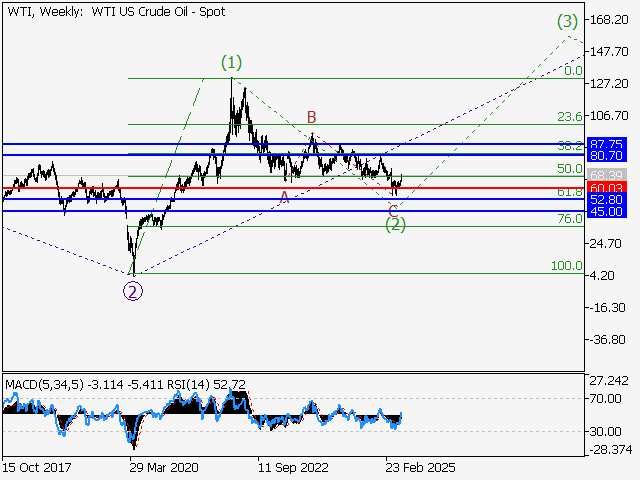Click the 23.6 Fibonacci level label

pyautogui.click(x=570, y=117)
